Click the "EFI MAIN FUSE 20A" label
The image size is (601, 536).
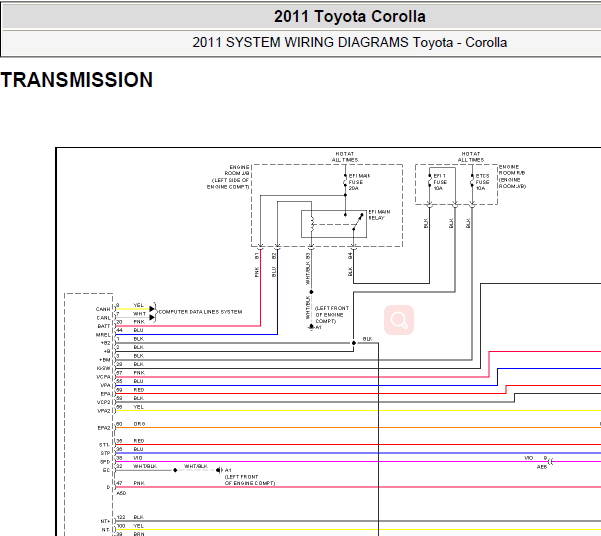(x=359, y=182)
